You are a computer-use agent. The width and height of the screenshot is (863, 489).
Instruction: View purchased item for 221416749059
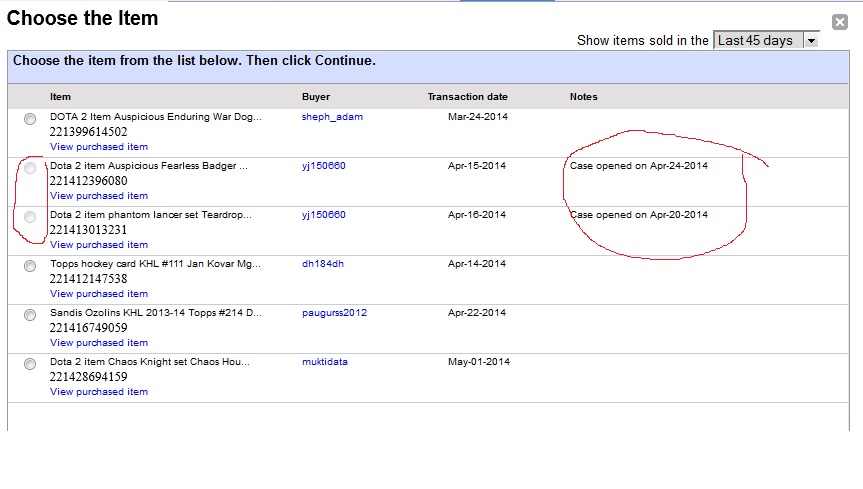tap(99, 343)
